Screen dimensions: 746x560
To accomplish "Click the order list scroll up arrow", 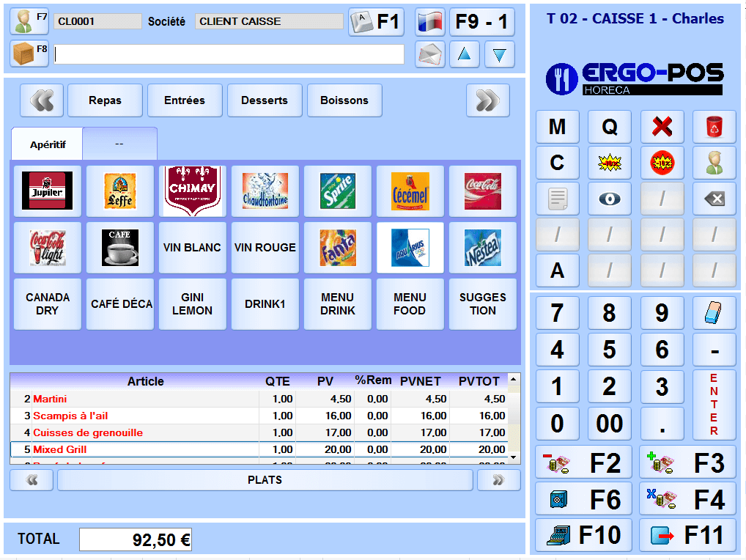I will 514,379.
